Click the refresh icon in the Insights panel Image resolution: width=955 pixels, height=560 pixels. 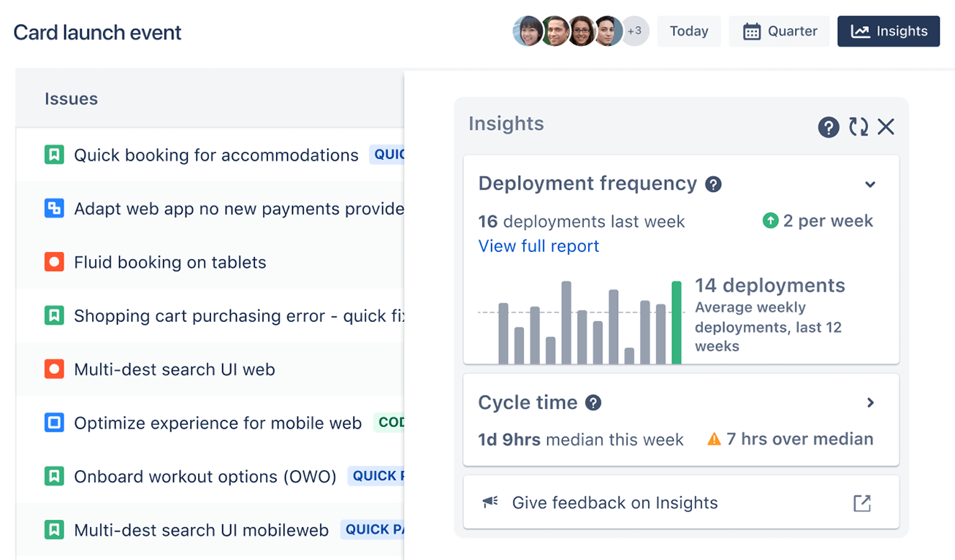858,126
